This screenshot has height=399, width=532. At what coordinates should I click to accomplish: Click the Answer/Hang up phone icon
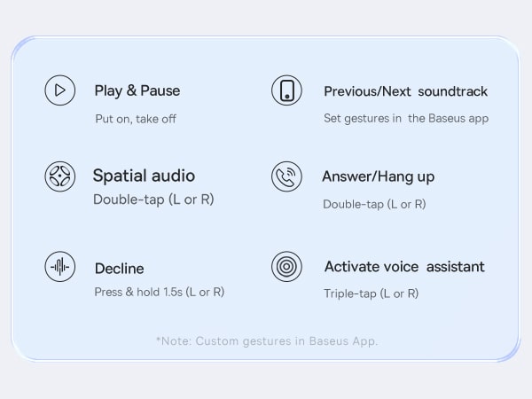tap(286, 176)
